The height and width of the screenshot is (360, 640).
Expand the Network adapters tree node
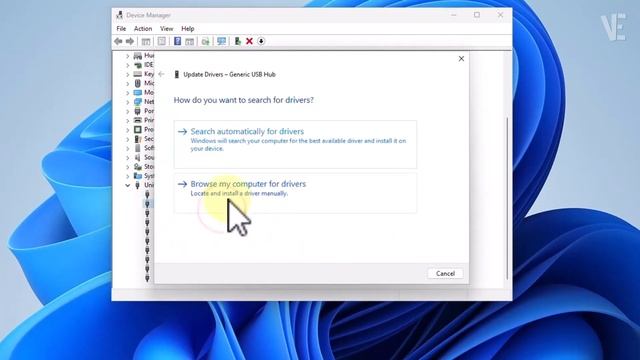(127, 102)
